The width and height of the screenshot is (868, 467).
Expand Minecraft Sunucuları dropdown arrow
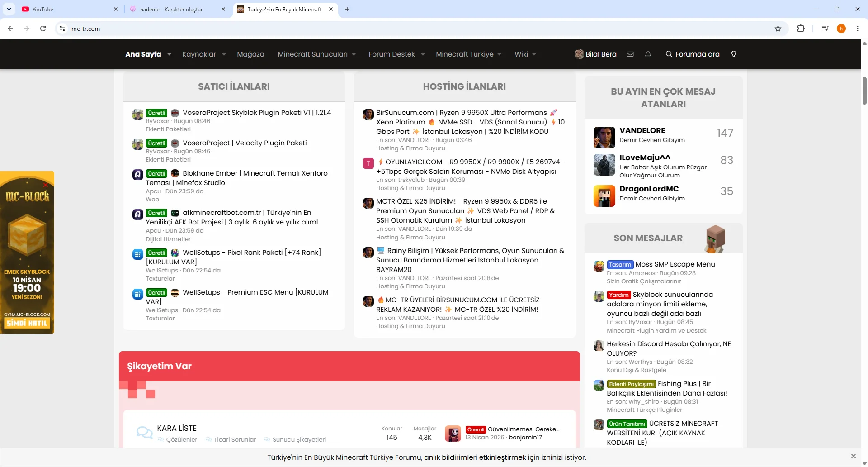(354, 54)
